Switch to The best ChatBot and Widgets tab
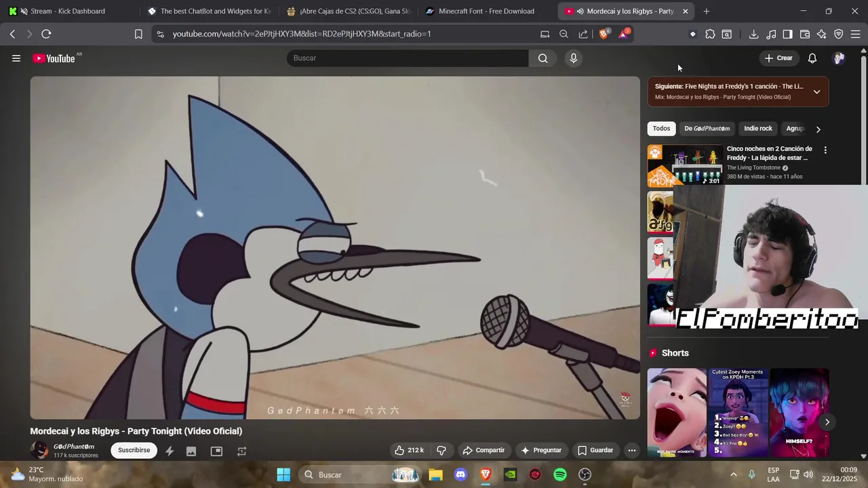The height and width of the screenshot is (488, 868). coord(209,12)
